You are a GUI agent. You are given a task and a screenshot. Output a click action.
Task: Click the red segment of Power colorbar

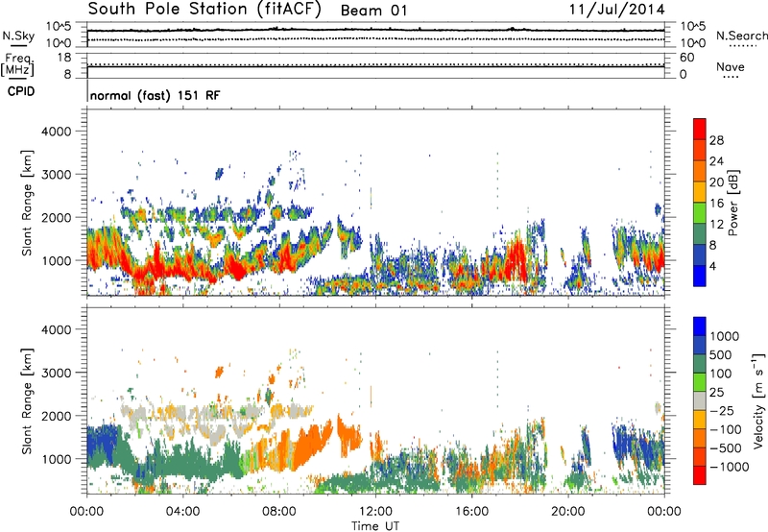click(700, 129)
